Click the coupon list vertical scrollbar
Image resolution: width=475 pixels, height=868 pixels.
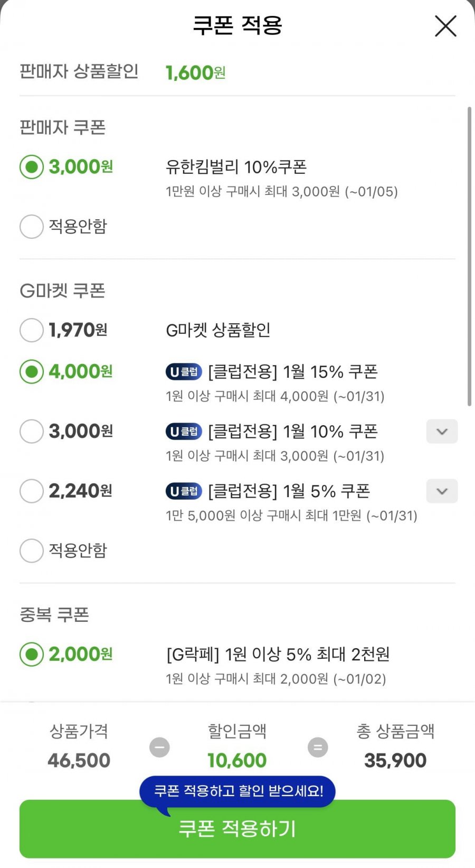pos(469,256)
